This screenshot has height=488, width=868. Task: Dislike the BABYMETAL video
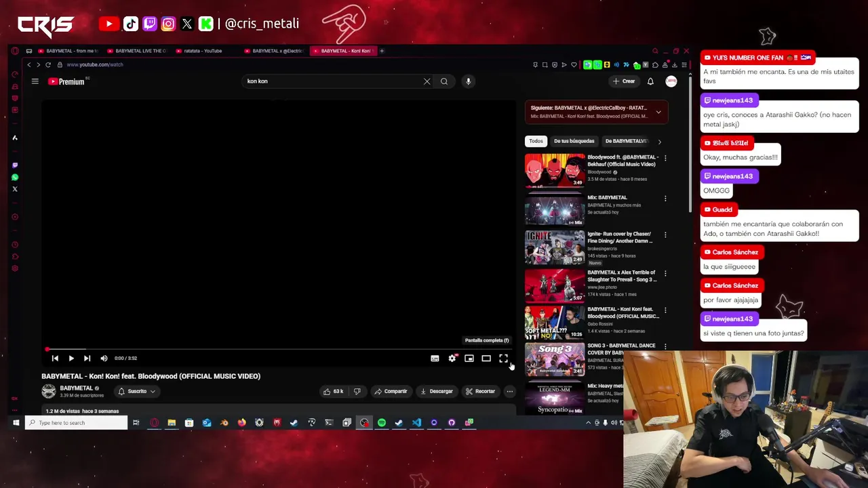357,391
